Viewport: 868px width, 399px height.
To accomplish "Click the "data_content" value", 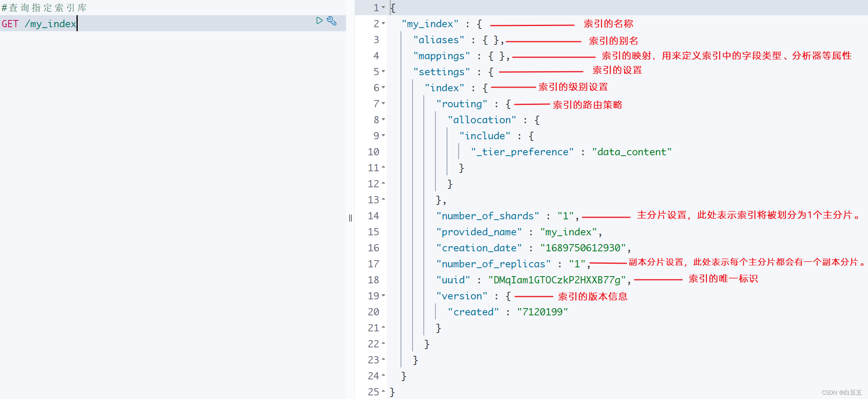I will pyautogui.click(x=632, y=152).
